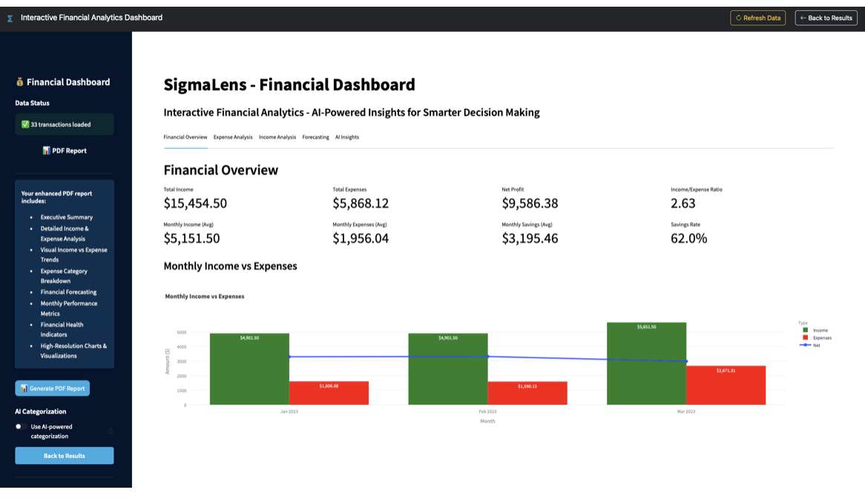Click the Total Income value $15,454.50
The image size is (865, 504).
click(x=195, y=204)
